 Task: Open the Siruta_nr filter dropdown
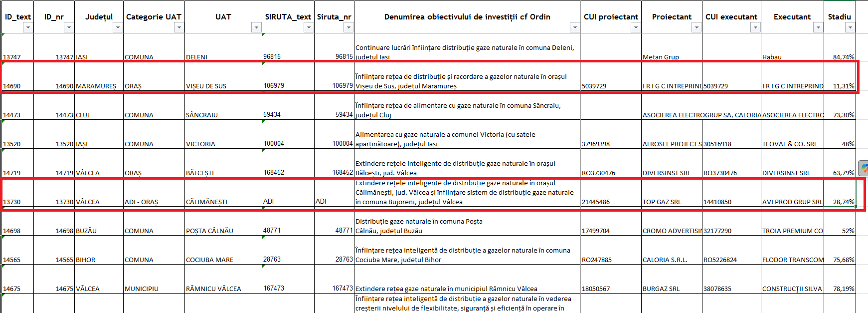pyautogui.click(x=348, y=27)
